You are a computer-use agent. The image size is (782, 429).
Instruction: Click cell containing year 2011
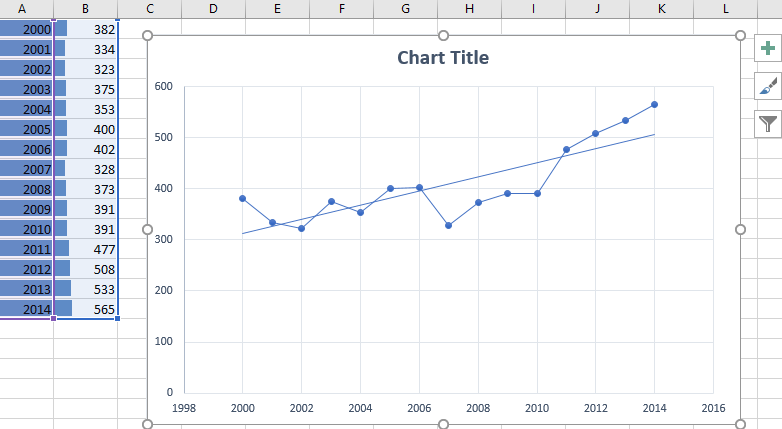click(26, 249)
